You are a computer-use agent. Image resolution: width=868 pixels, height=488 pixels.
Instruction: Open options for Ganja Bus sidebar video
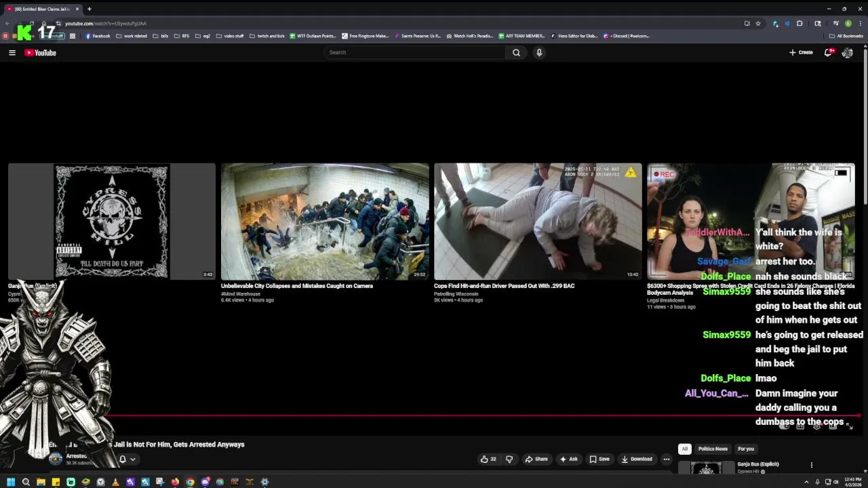(x=811, y=465)
